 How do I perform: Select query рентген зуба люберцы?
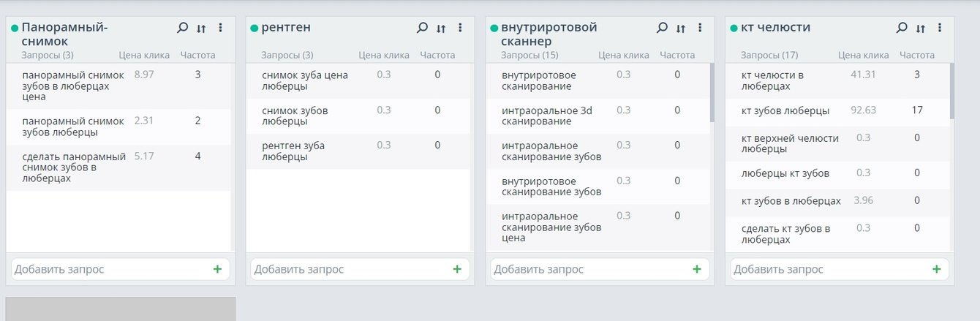click(293, 151)
